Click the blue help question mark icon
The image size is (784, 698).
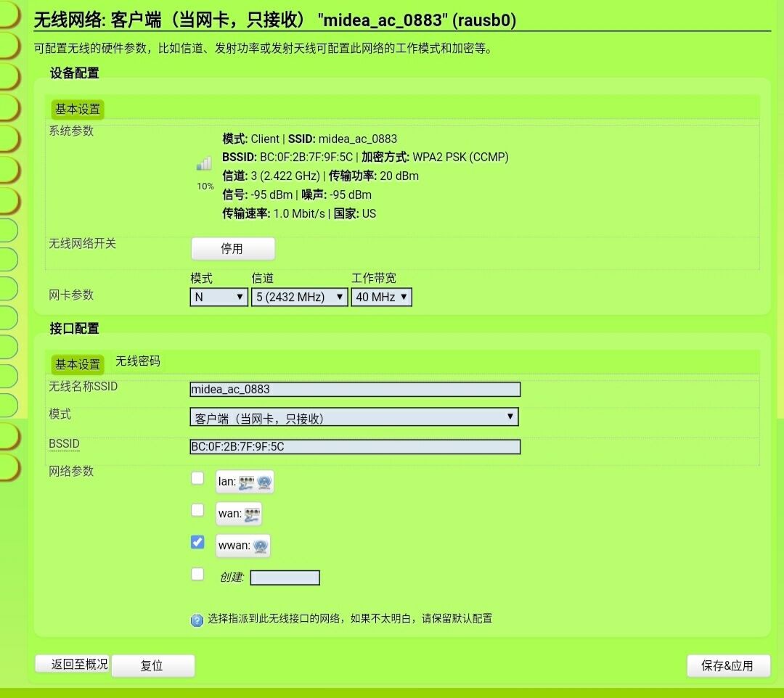point(197,620)
